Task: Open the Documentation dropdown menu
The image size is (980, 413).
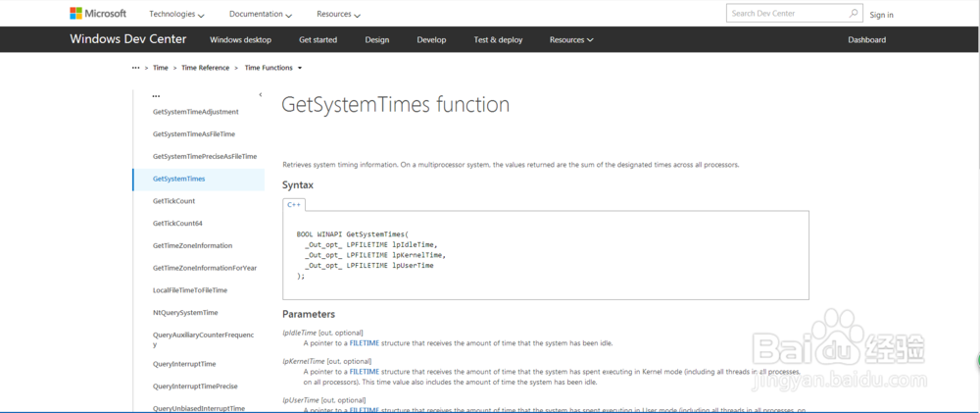Action: click(260, 14)
